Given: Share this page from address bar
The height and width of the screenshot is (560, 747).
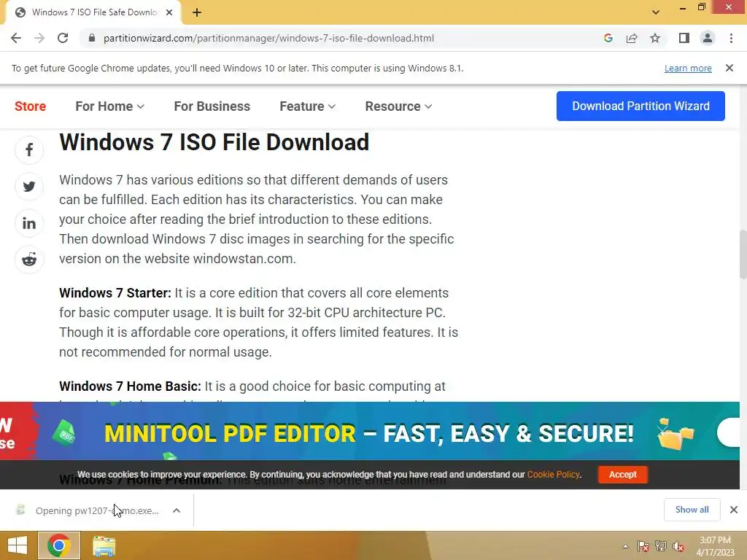Looking at the screenshot, I should click(632, 38).
